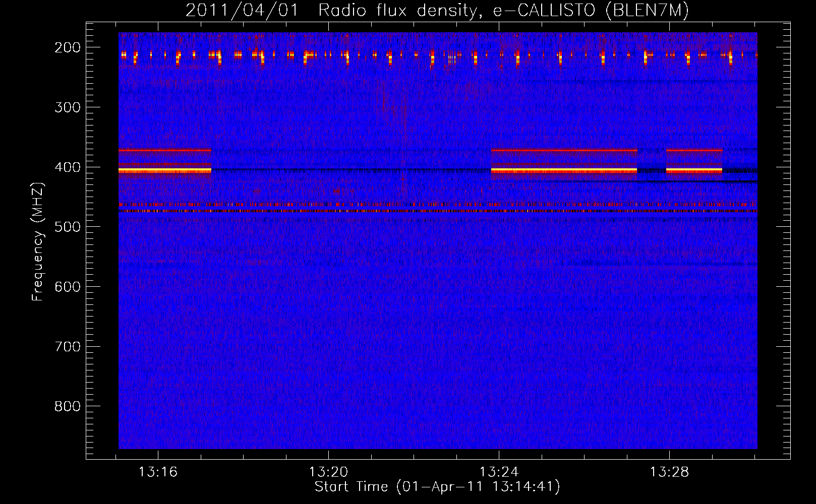Click the 13:20 time tick label
Viewport: 816px width, 504px height.
click(x=328, y=472)
